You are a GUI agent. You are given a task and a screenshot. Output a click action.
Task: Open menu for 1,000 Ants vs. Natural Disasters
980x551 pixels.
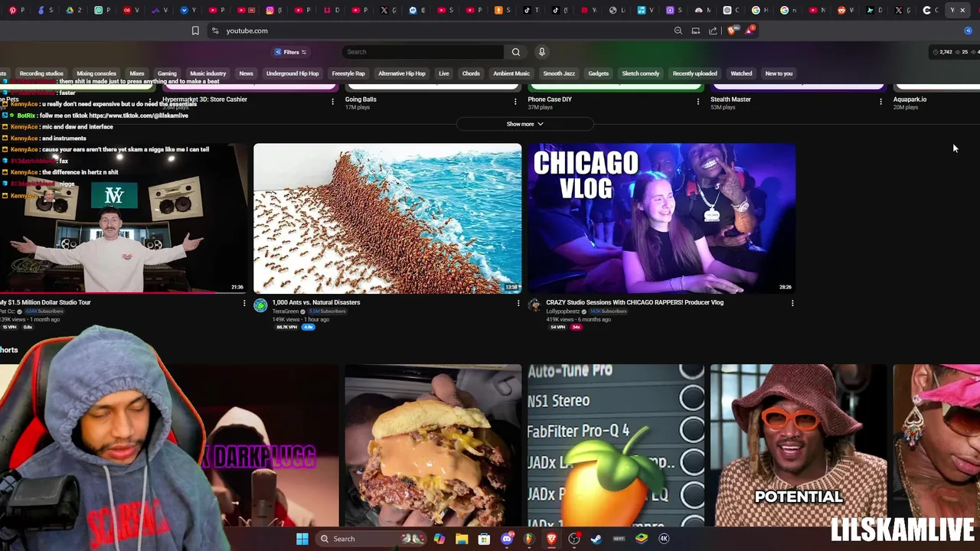pyautogui.click(x=518, y=303)
